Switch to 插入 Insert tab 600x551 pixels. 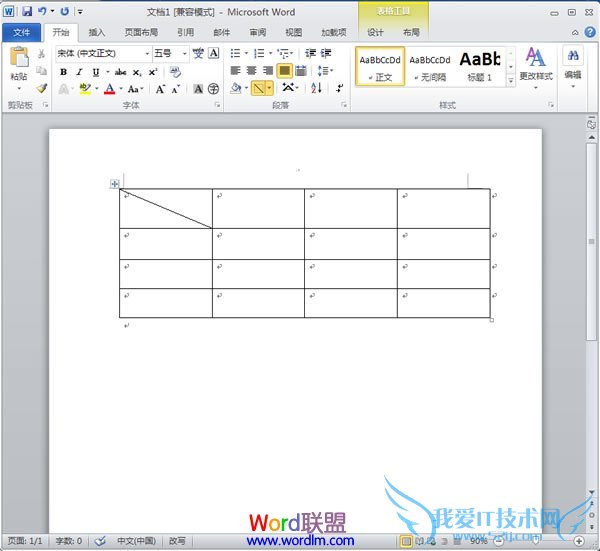(96, 33)
